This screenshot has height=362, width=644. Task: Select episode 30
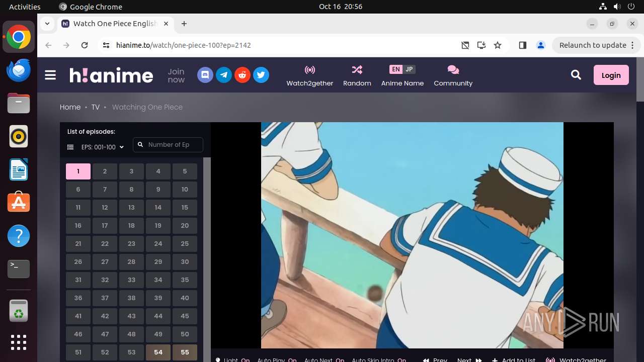click(185, 262)
